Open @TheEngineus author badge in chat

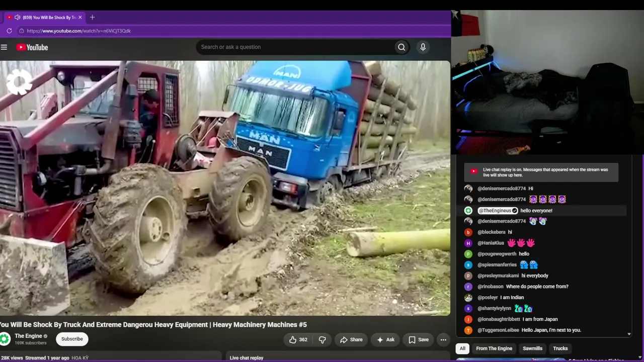click(x=498, y=211)
